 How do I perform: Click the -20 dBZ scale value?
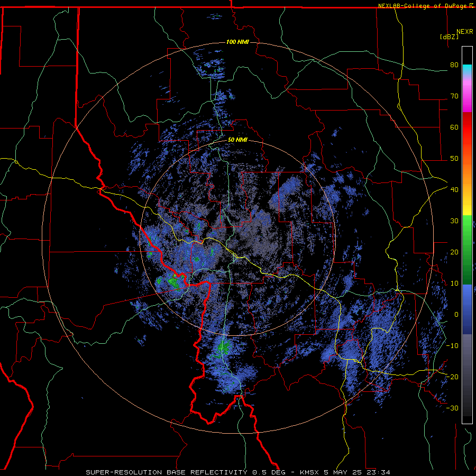click(x=452, y=377)
